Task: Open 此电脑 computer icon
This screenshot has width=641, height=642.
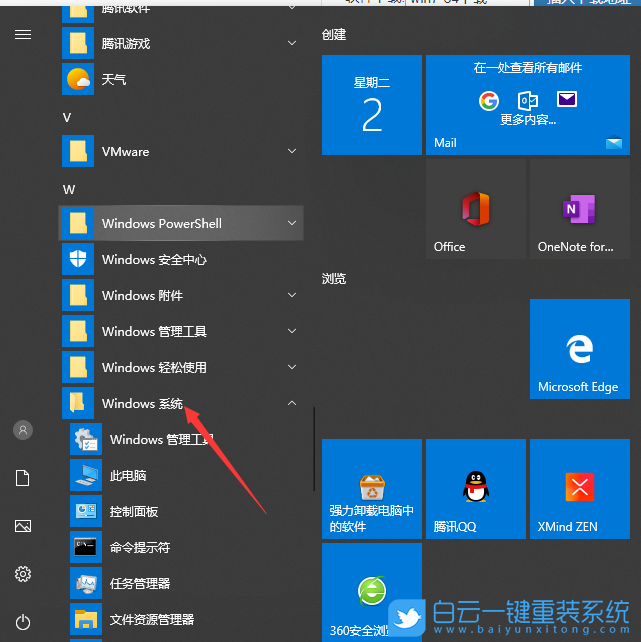Action: 86,475
